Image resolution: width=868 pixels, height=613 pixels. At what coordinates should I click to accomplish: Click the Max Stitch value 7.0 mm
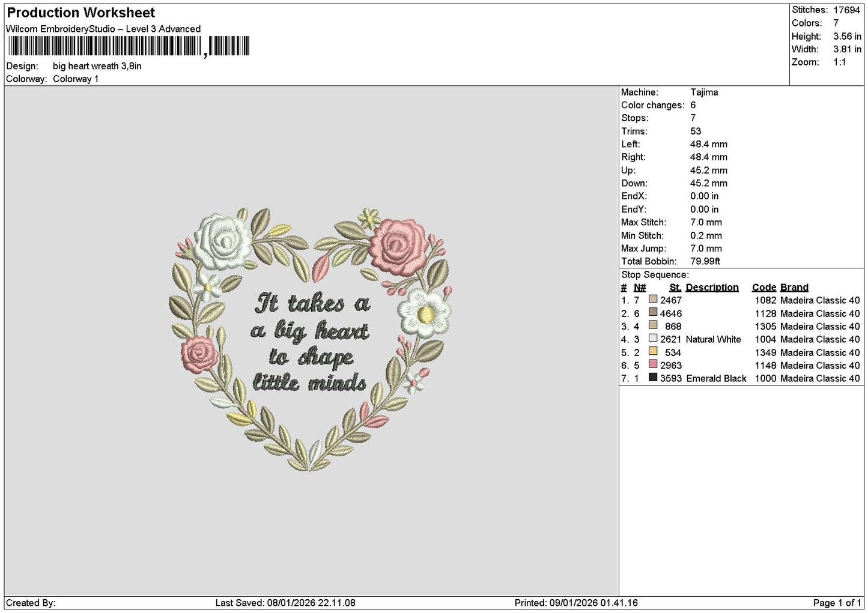point(706,222)
